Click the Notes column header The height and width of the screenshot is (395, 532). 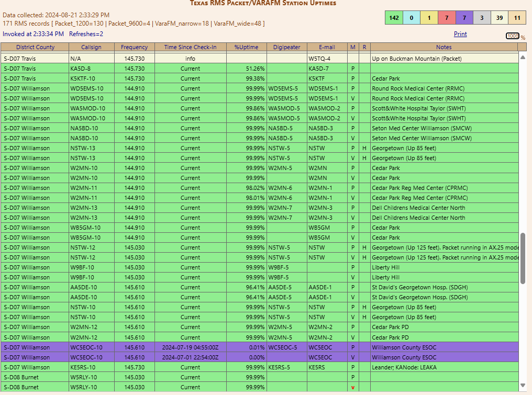click(x=444, y=47)
